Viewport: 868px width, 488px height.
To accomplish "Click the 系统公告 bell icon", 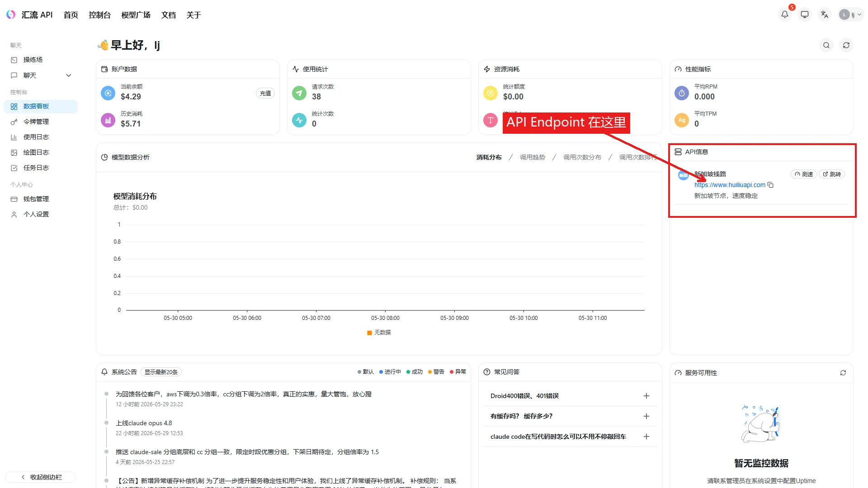I will click(104, 372).
